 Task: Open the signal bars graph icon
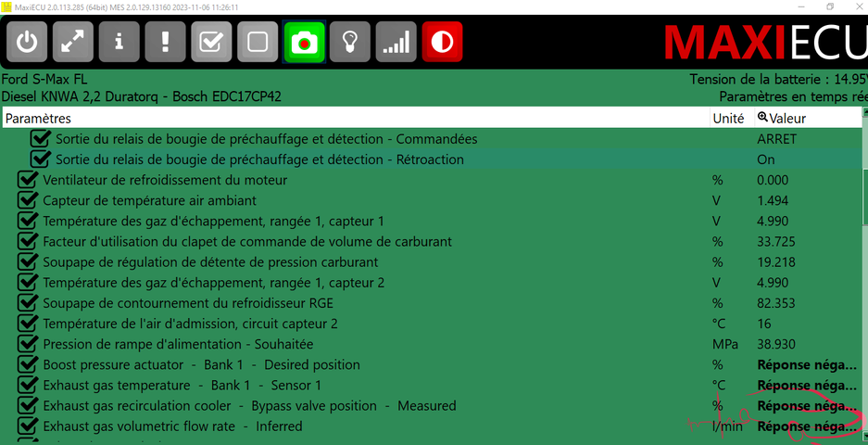396,42
